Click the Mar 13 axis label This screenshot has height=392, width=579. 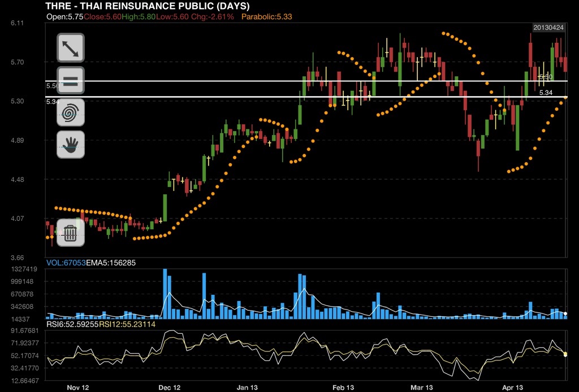point(422,387)
